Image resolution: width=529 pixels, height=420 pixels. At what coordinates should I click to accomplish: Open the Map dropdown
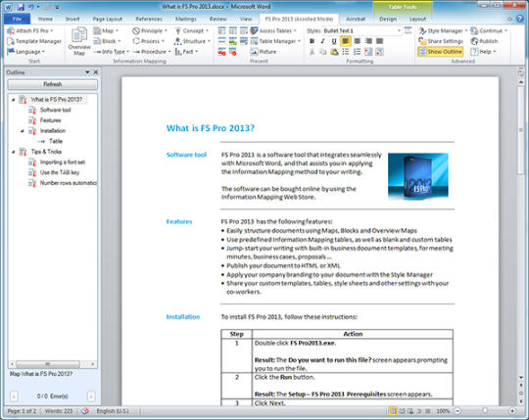106,30
